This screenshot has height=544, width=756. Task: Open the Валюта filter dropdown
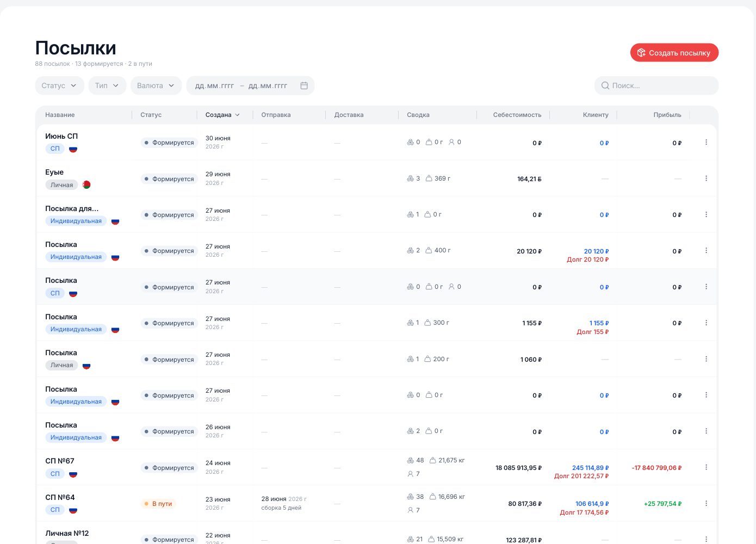(156, 85)
